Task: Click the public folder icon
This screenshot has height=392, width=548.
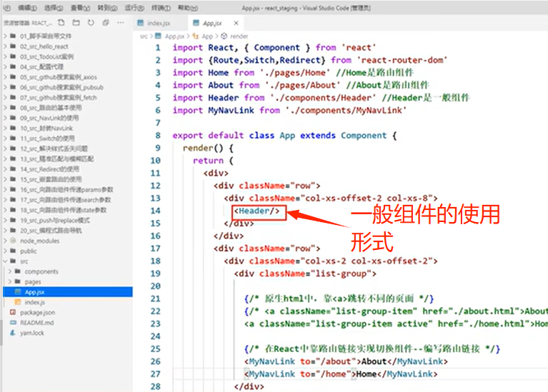Action: (x=14, y=251)
